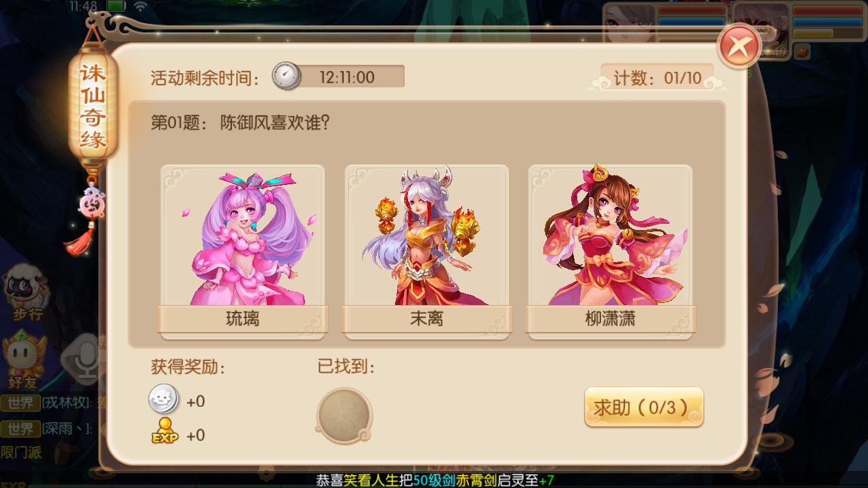Tap the brown-haired 柳潇潇 character portrait
Viewport: 868px width, 488px height.
610,236
